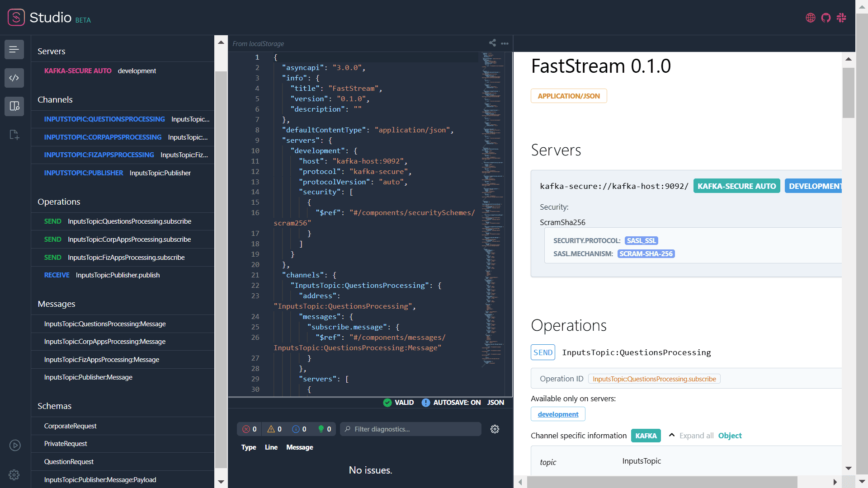Select InputsTopic:CorpAppsProcessing:Message entry

(123, 342)
